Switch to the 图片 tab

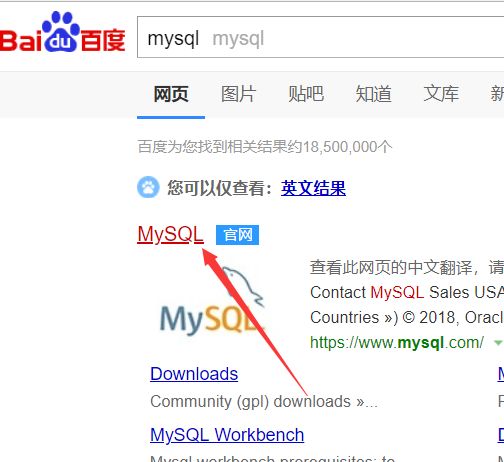(239, 94)
